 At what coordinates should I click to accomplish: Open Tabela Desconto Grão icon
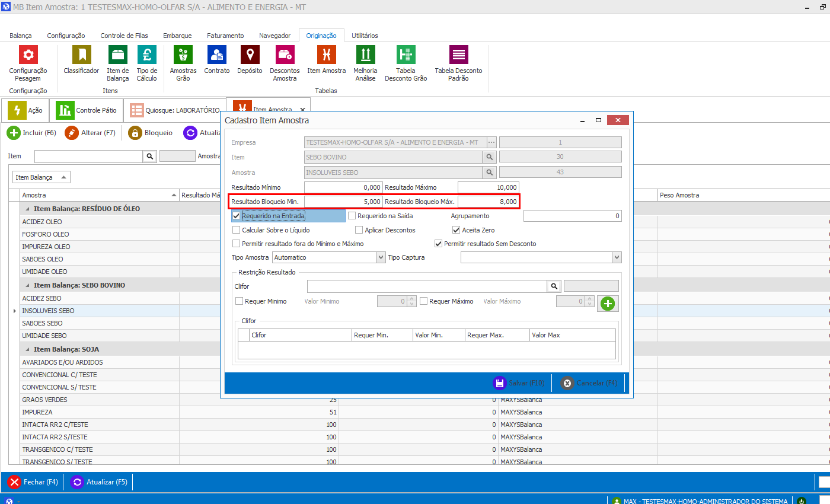pyautogui.click(x=406, y=55)
